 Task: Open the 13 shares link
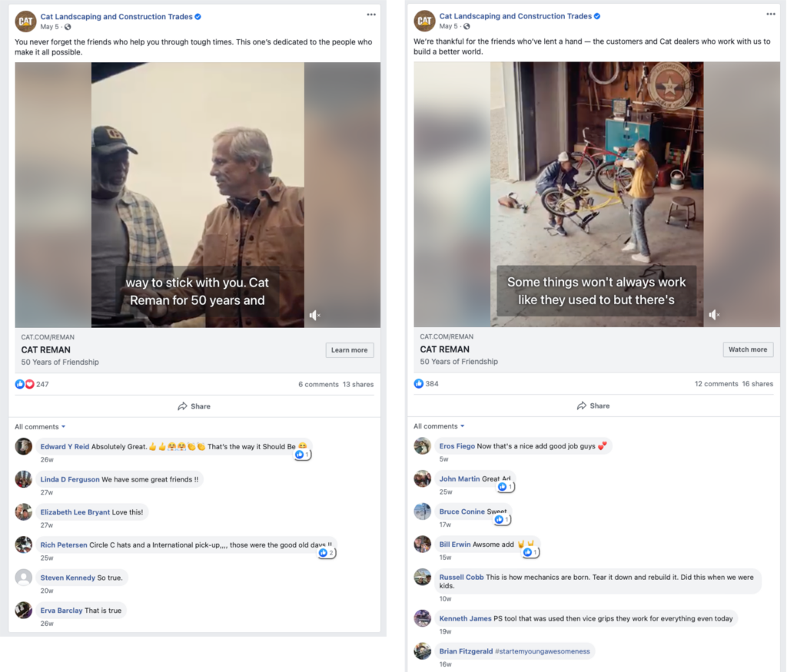(x=358, y=385)
